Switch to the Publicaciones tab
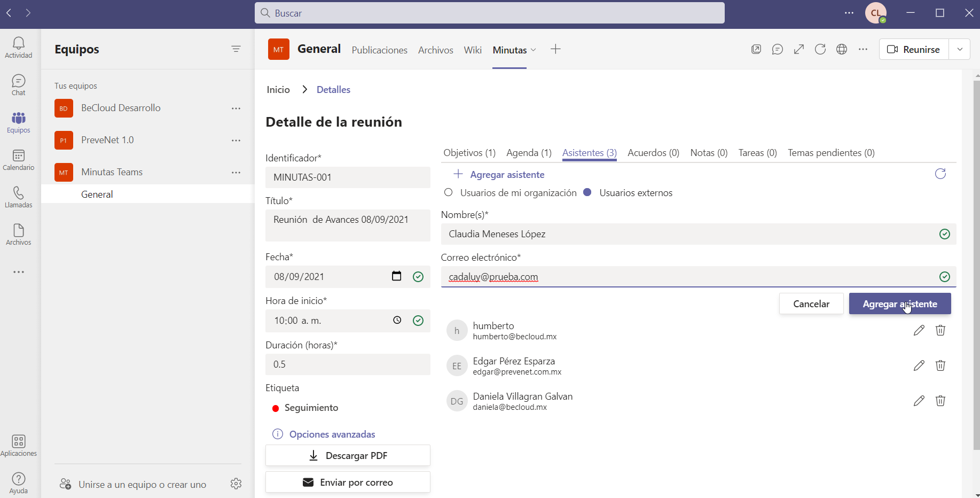Screen dimensions: 980x498 click(380, 50)
